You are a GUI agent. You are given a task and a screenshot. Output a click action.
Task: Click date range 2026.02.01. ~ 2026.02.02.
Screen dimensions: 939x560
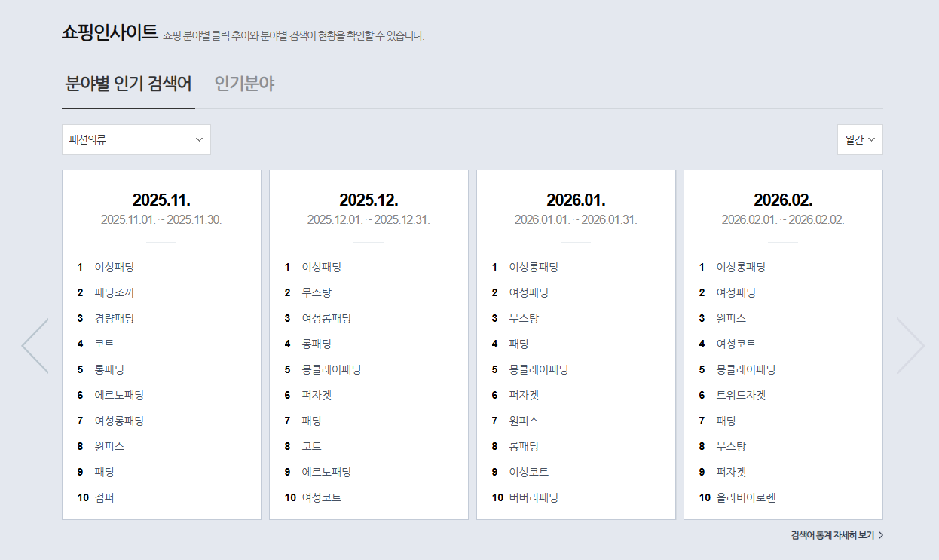783,220
